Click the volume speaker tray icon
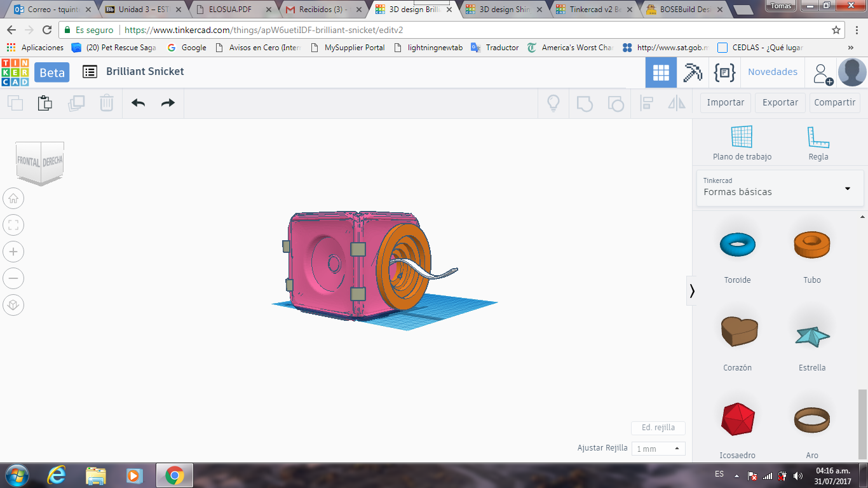 [x=797, y=475]
